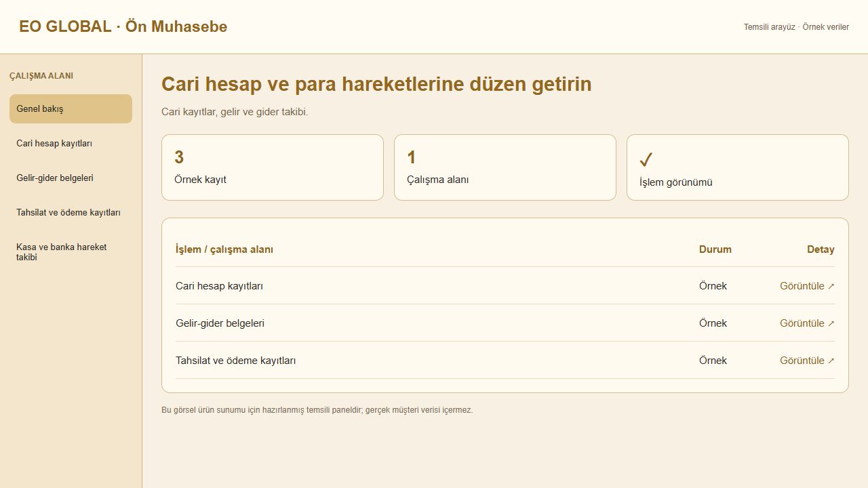The height and width of the screenshot is (488, 868).
Task: Select the Örnek kayıt card showing 3
Action: click(273, 167)
